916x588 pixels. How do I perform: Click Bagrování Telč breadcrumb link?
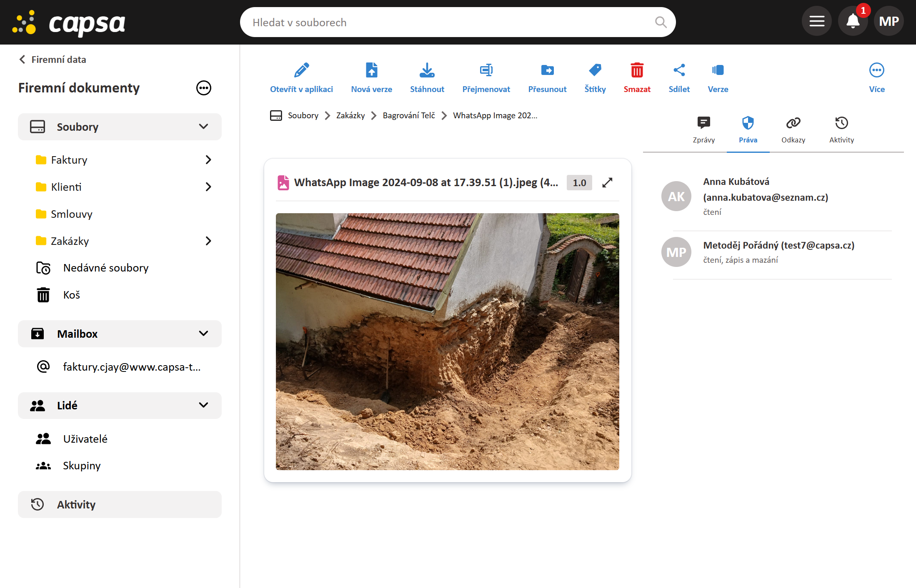pos(408,115)
